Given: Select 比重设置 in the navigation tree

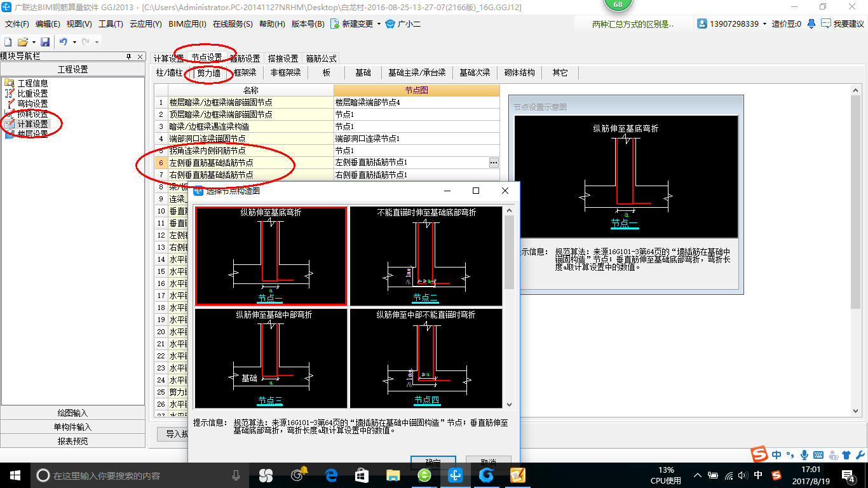Looking at the screenshot, I should click(x=32, y=93).
